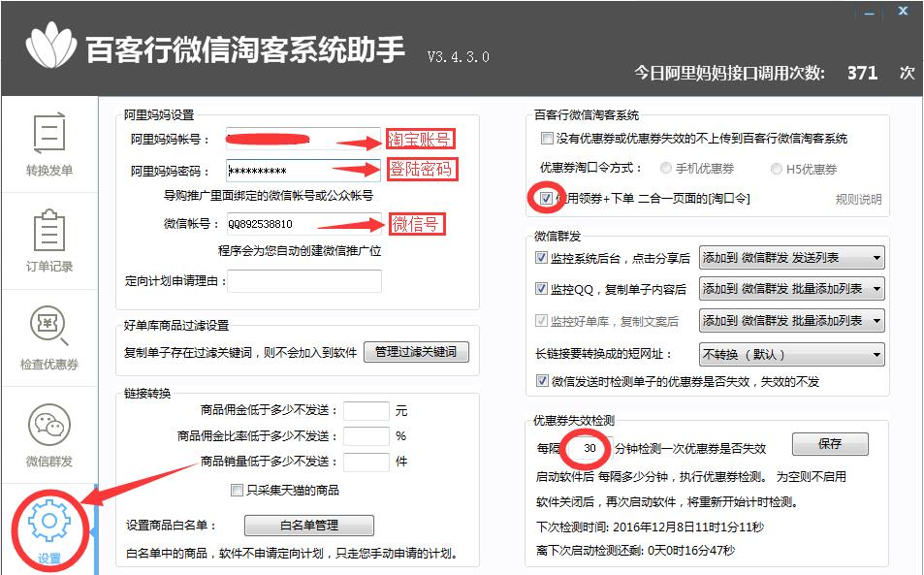The height and width of the screenshot is (575, 924).
Task: Toggle 只采集天猫的商品 checkbox
Action: point(237,491)
